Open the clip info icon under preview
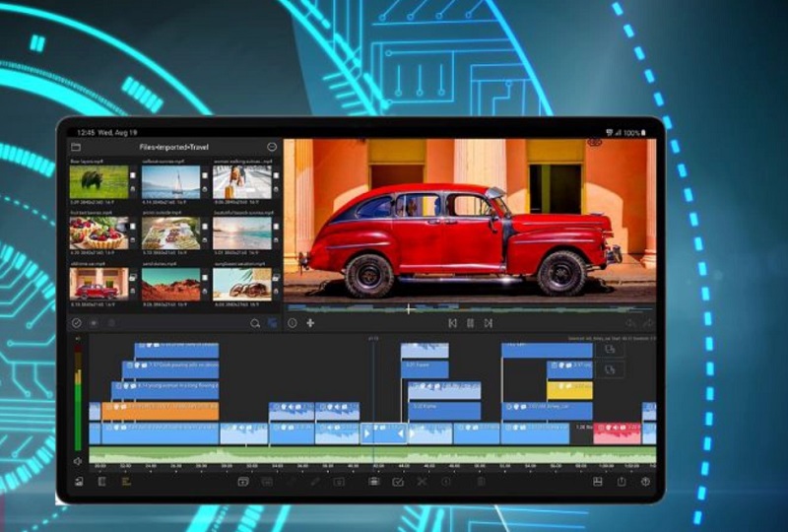The height and width of the screenshot is (532, 788). (293, 322)
